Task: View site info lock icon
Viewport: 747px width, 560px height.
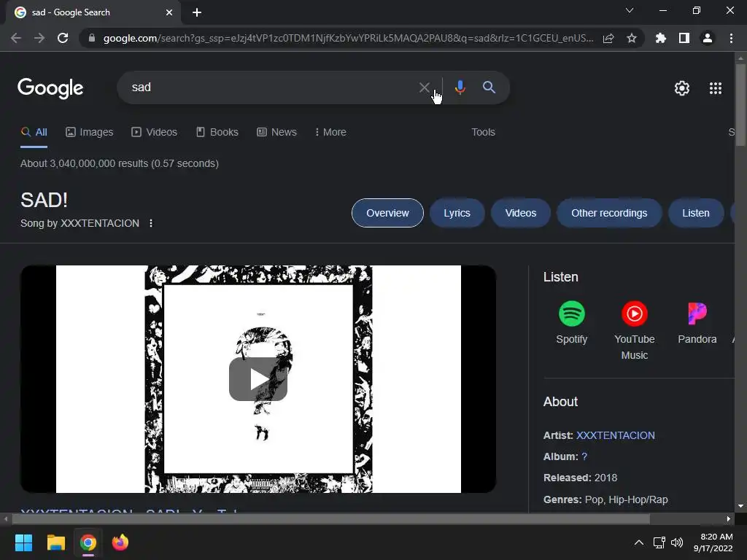Action: click(92, 38)
